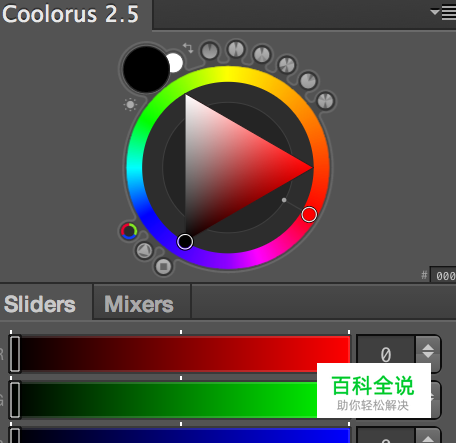Swap foreground and background colors
The height and width of the screenshot is (443, 456).
tap(188, 48)
